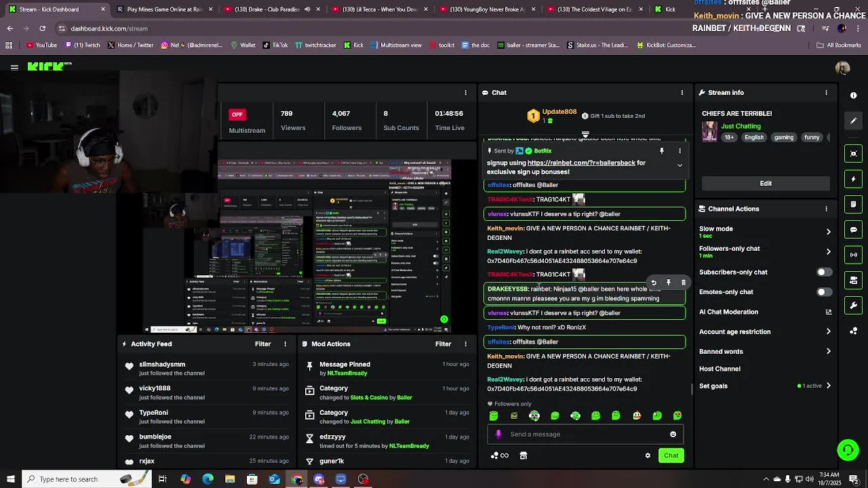Open the OBS icon in Windows taskbar
Image resolution: width=868 pixels, height=488 pixels.
[363, 479]
